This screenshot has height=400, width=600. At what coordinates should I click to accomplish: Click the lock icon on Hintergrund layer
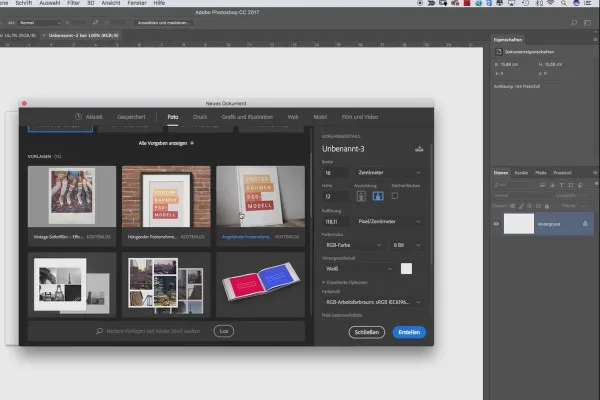click(x=585, y=224)
